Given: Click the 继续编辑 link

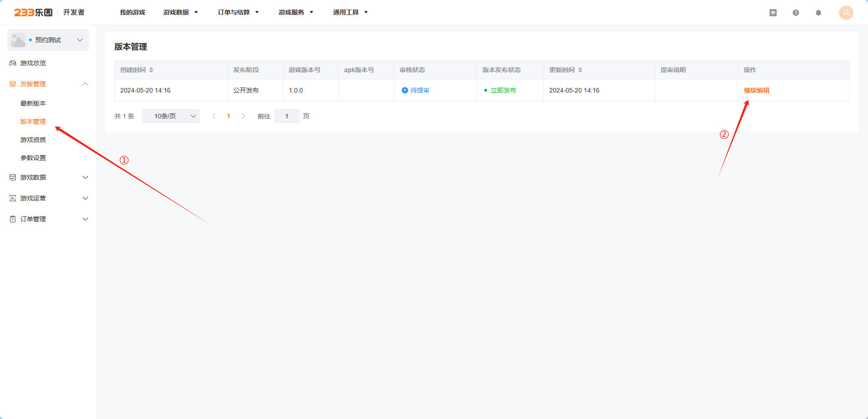Looking at the screenshot, I should tap(756, 90).
